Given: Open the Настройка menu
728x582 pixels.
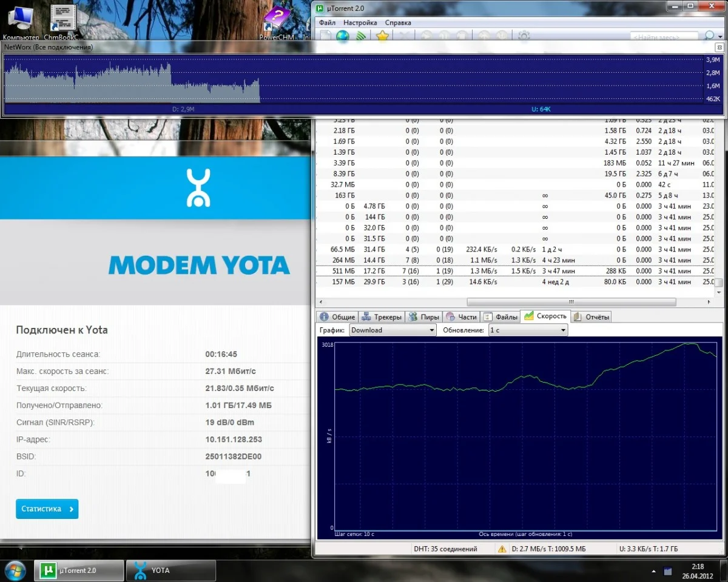Looking at the screenshot, I should [360, 22].
